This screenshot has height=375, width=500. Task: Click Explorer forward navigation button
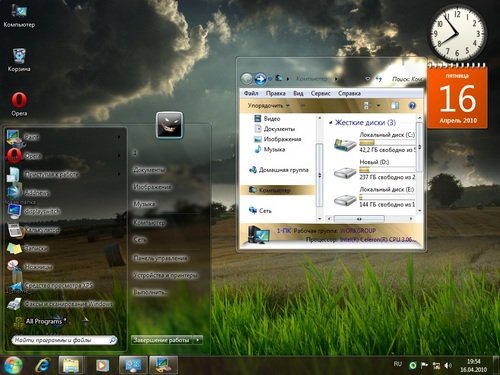tap(260, 79)
